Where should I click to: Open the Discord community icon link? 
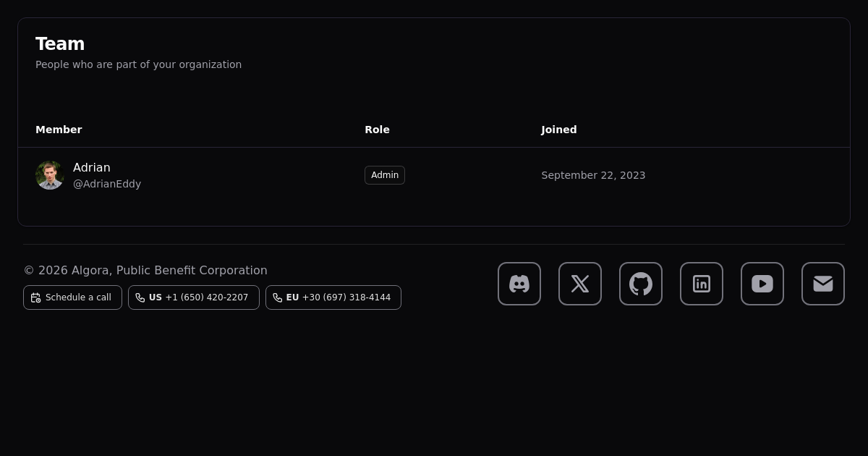[519, 284]
